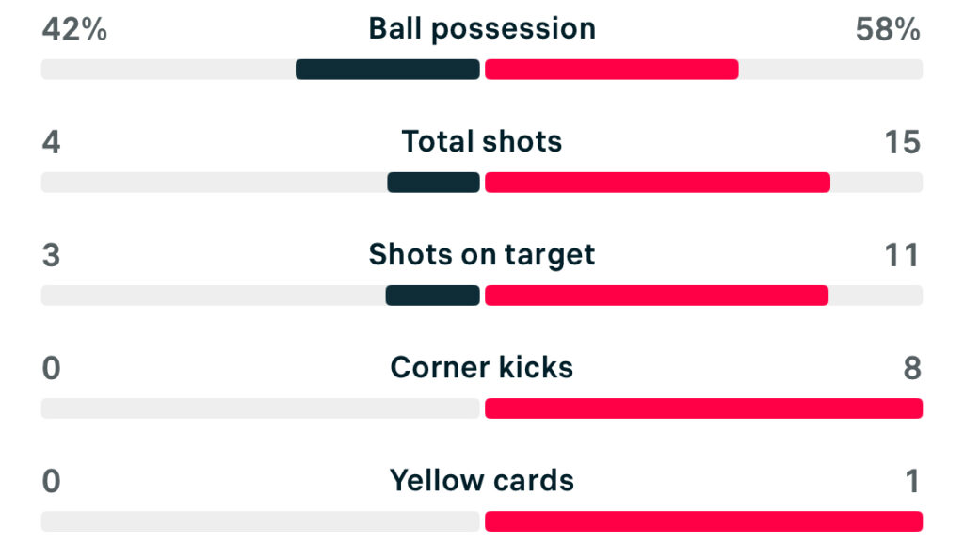
Task: Click the Shots on target value 11
Action: pos(902,256)
